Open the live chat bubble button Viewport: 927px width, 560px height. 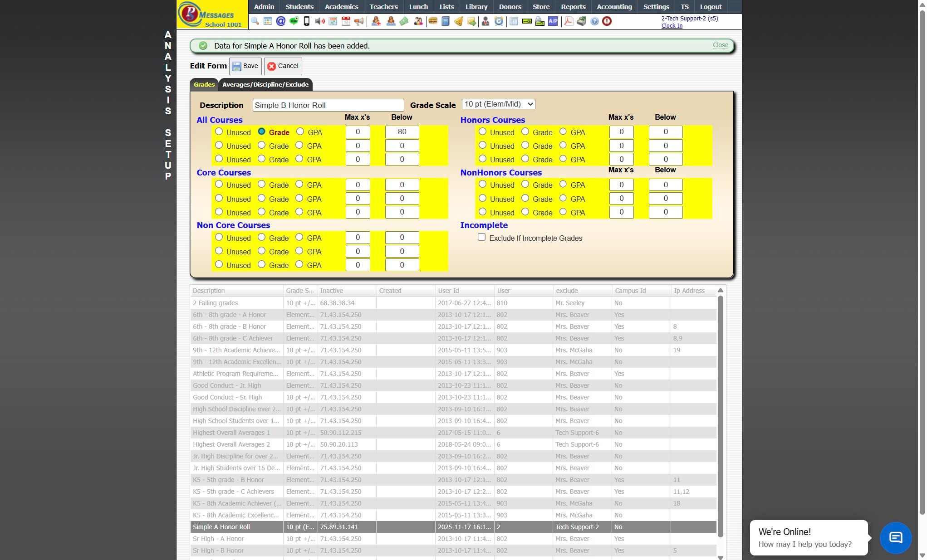click(x=895, y=538)
